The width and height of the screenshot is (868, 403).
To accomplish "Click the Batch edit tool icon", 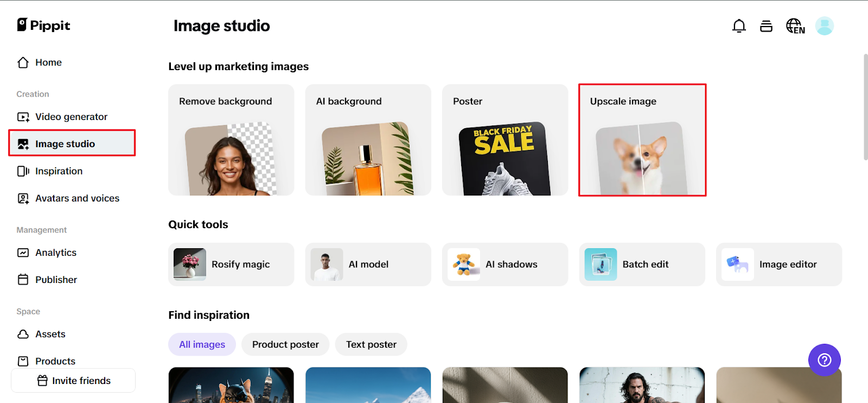I will [601, 264].
